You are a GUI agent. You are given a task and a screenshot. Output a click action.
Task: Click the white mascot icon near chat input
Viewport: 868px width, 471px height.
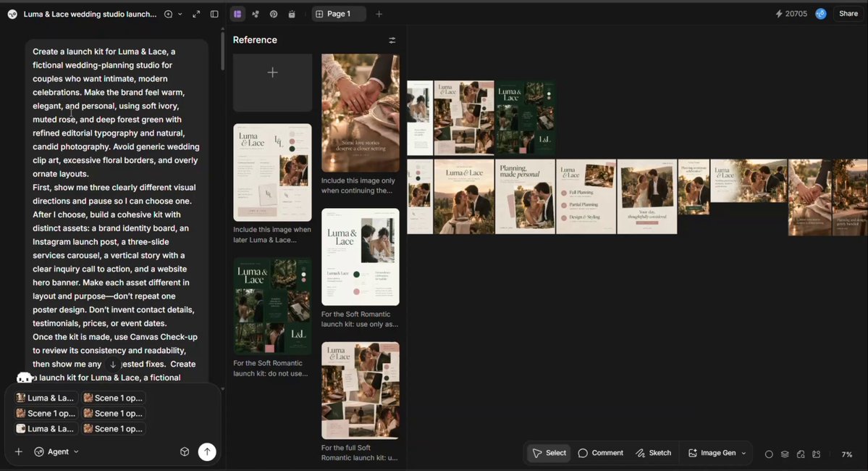coord(25,378)
